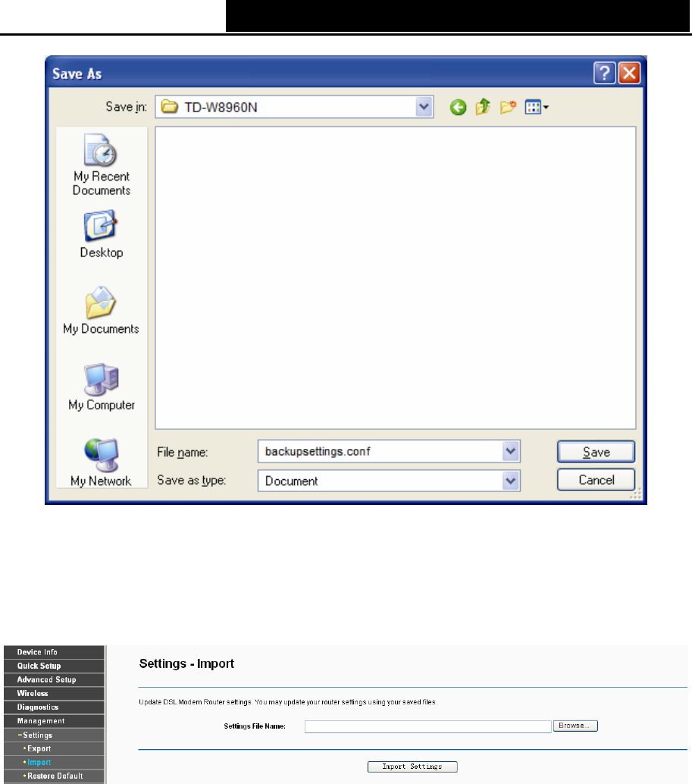Open My Recent Documents place

(102, 165)
